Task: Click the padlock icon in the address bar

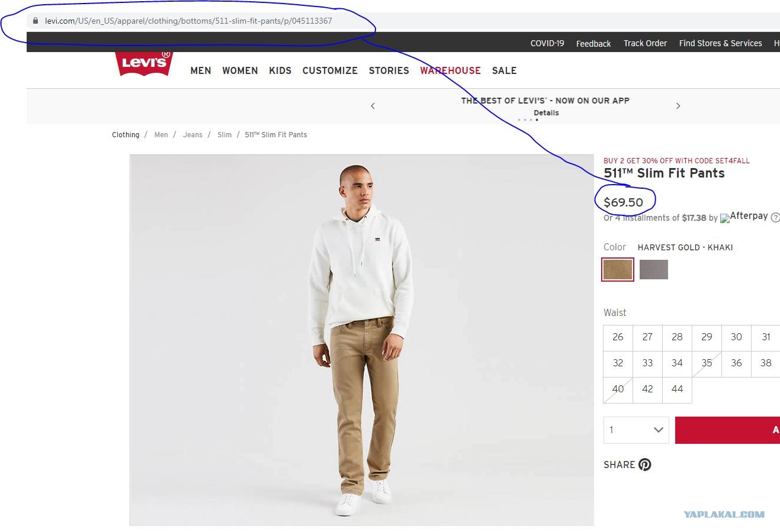Action: coord(36,21)
